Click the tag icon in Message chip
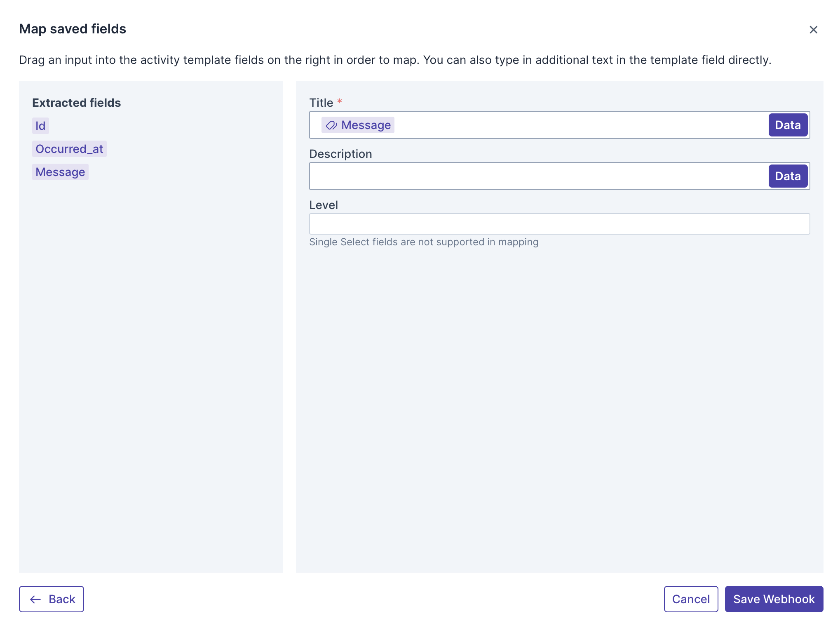The image size is (840, 630). click(331, 125)
